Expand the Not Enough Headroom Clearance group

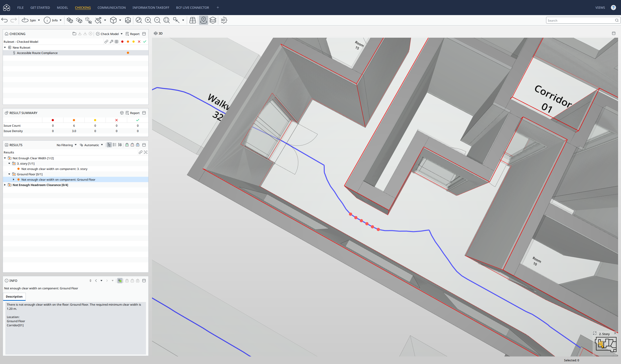point(5,185)
